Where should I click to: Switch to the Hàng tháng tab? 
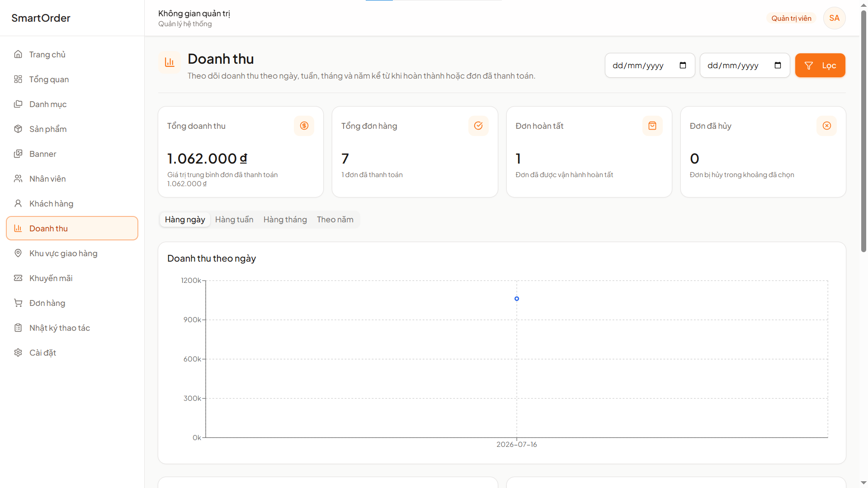(x=285, y=220)
